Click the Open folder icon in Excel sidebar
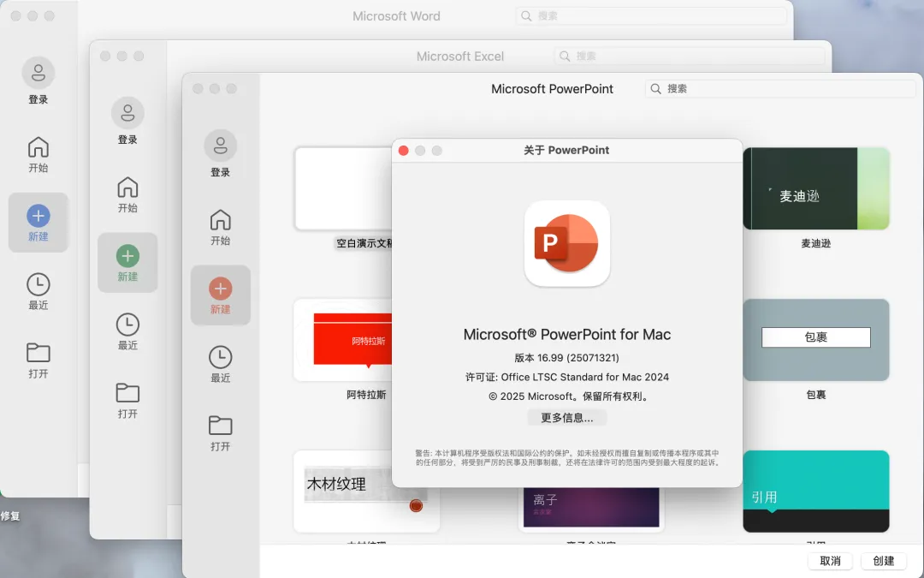Viewport: 924px width, 578px height. pyautogui.click(x=127, y=393)
